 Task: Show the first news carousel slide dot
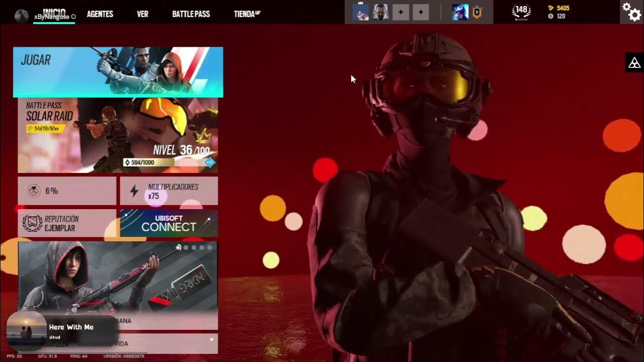[x=178, y=247]
